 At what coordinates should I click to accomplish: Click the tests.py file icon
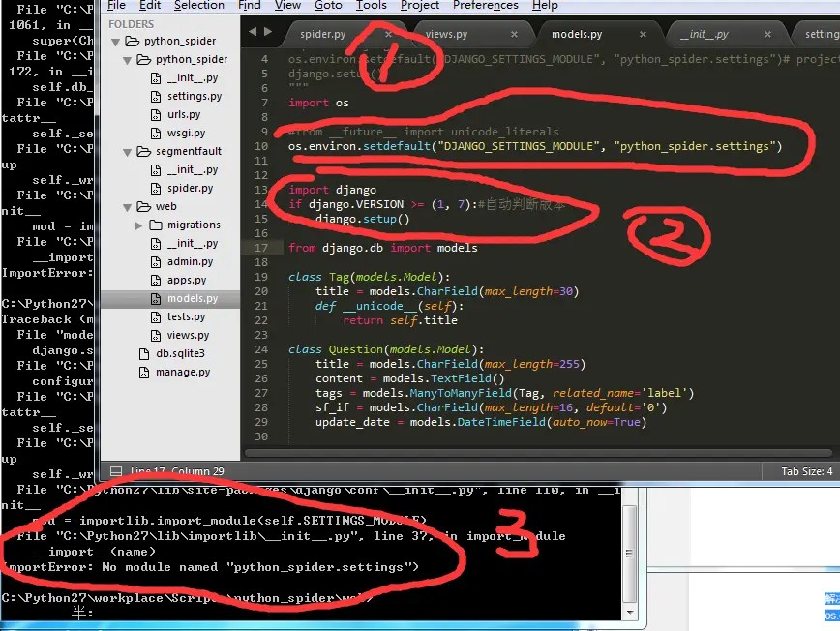point(156,317)
